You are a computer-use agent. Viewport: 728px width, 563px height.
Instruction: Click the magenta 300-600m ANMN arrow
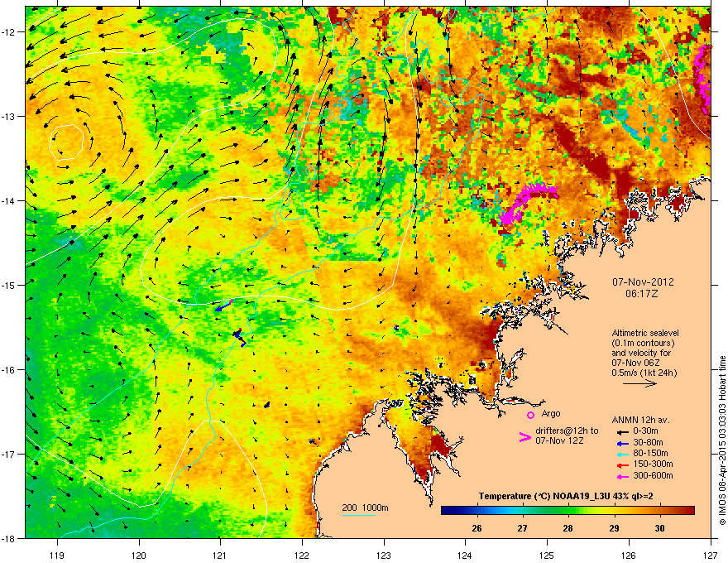(x=622, y=476)
